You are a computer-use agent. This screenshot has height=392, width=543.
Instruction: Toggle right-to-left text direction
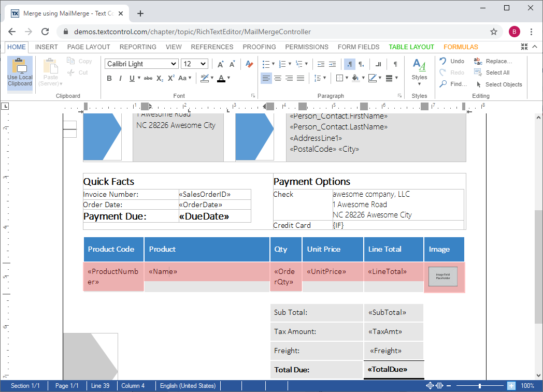pos(361,64)
